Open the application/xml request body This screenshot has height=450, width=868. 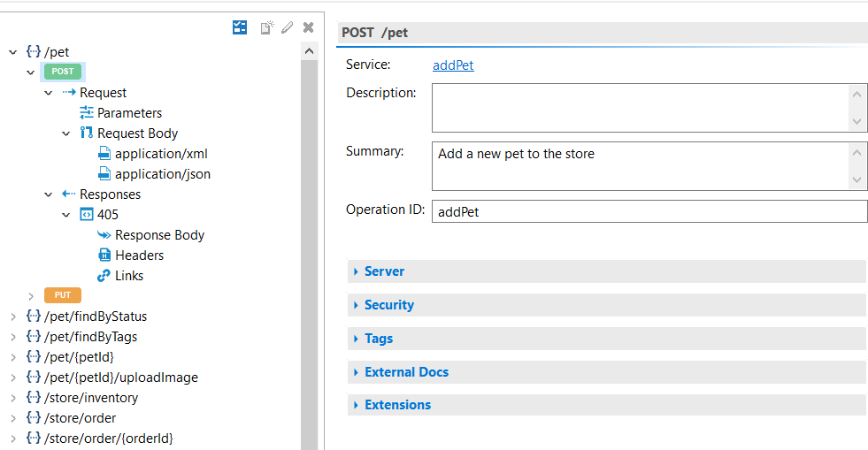(x=161, y=154)
